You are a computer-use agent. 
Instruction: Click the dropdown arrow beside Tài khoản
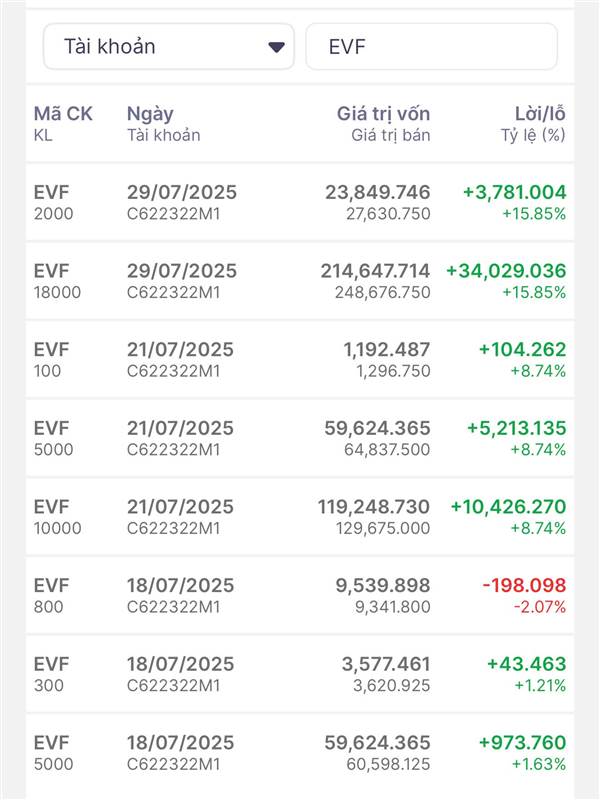[x=277, y=47]
